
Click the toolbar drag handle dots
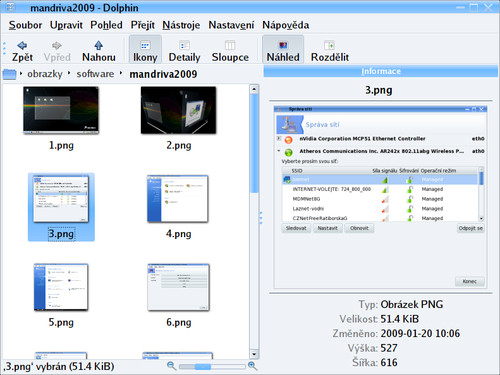(4, 49)
